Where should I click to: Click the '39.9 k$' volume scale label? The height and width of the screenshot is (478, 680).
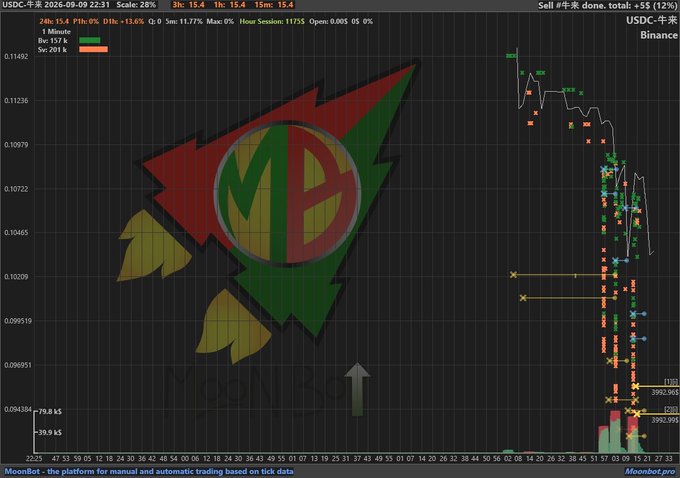click(50, 432)
